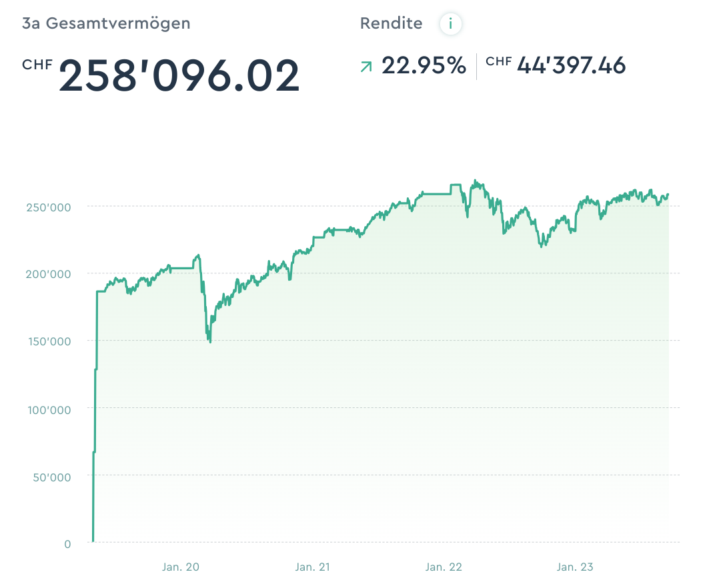Image resolution: width=701 pixels, height=588 pixels.
Task: Select the 22.95% return percentage
Action: 424,65
